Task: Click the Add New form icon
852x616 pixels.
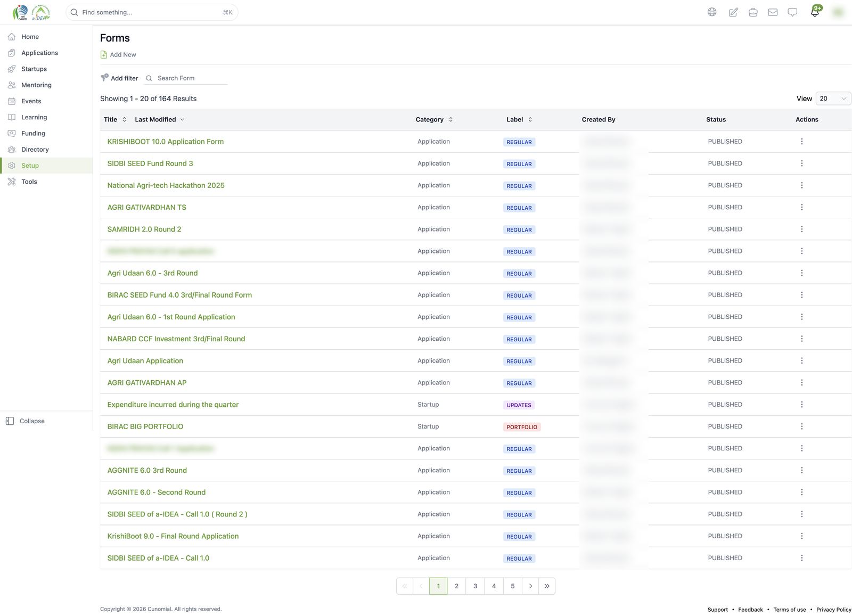Action: 104,54
